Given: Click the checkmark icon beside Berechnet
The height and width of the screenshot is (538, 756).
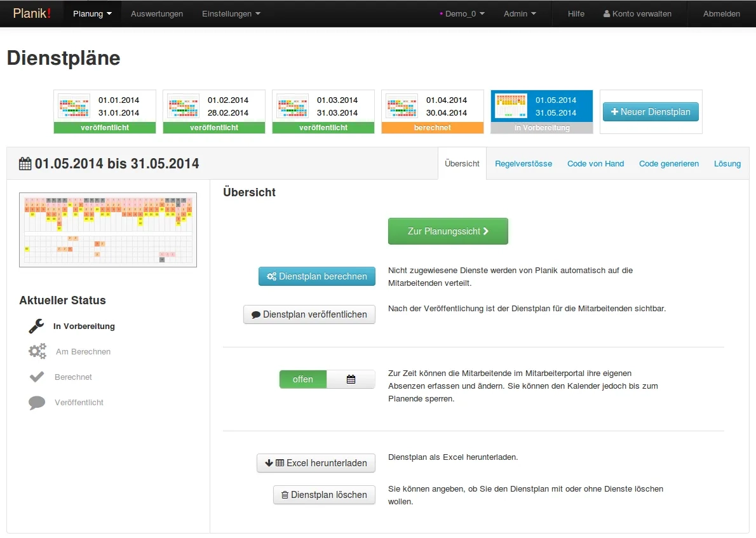Looking at the screenshot, I should tap(37, 377).
